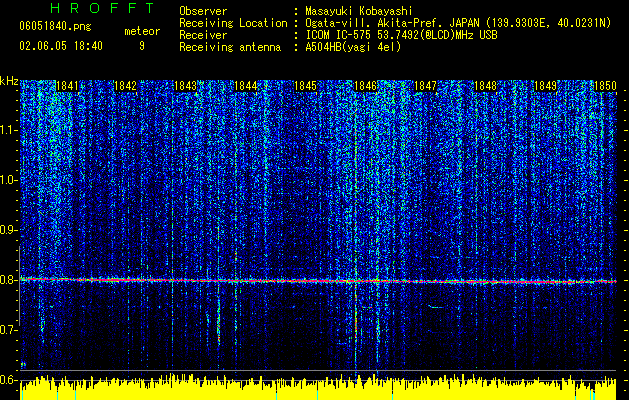Viewport: 629px width, 400px height.
Task: Click the strong vertical meteor echo below 1846
Action: pos(355,237)
